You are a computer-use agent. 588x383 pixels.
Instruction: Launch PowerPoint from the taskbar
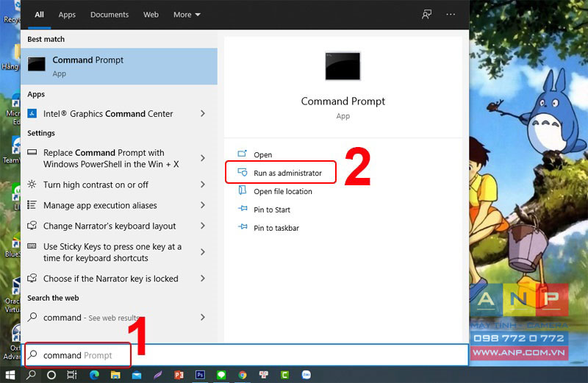coord(179,375)
